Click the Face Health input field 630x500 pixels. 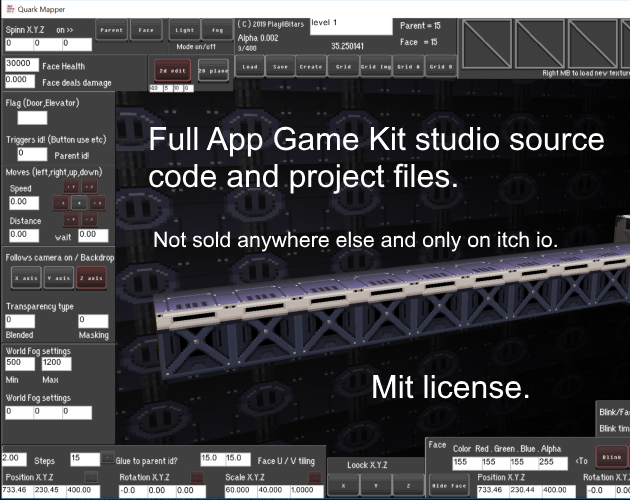[22, 64]
